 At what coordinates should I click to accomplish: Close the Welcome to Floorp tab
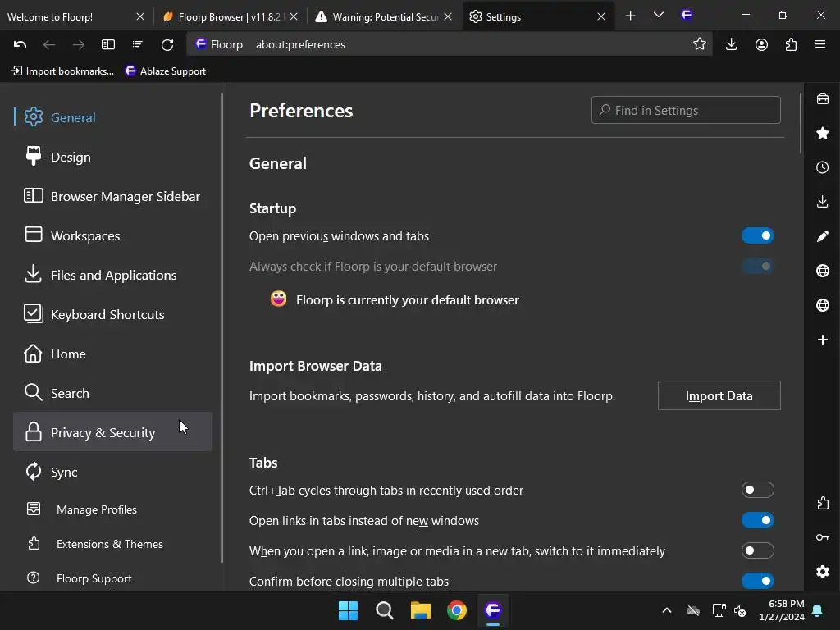[x=140, y=16]
